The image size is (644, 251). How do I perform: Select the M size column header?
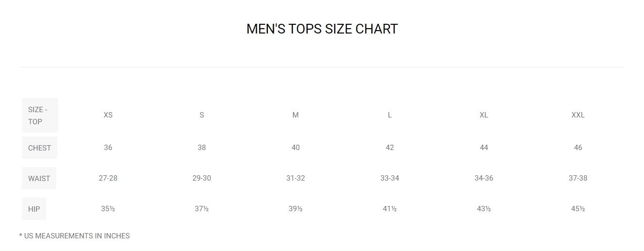point(296,115)
